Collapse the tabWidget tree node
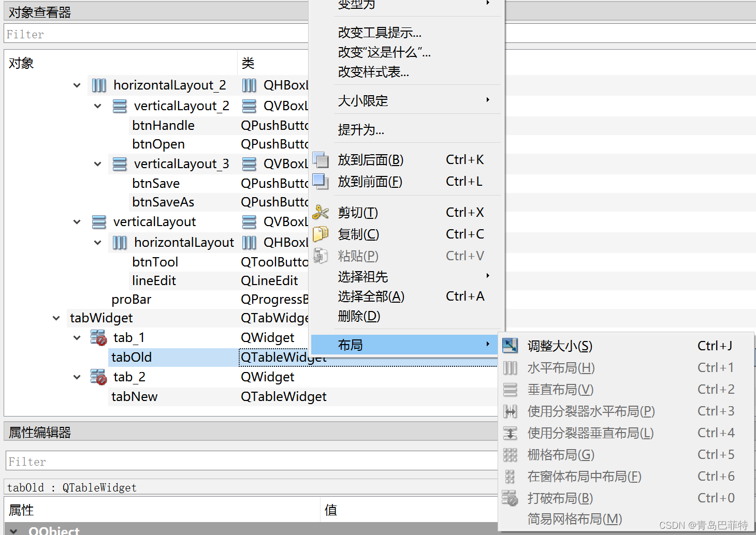 pos(55,318)
